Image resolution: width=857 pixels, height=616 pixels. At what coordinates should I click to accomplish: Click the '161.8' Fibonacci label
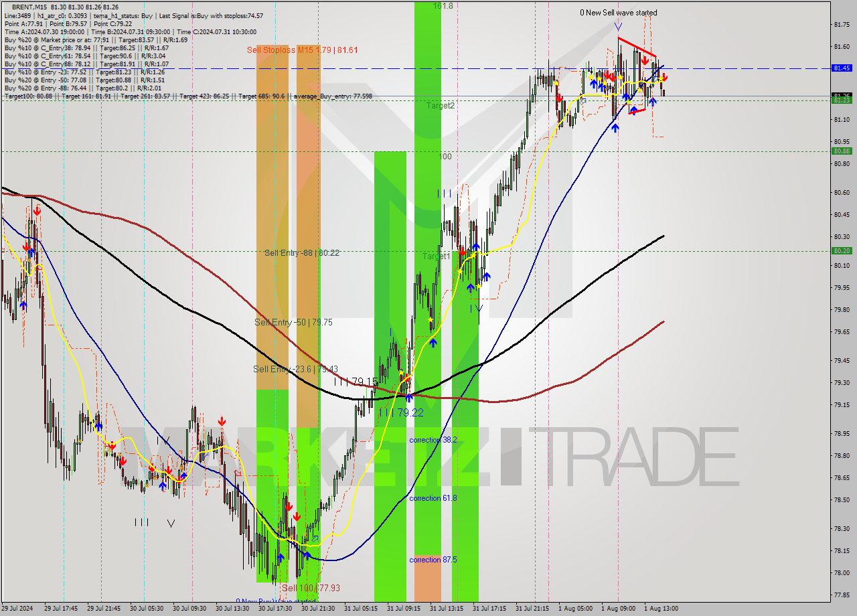(443, 5)
